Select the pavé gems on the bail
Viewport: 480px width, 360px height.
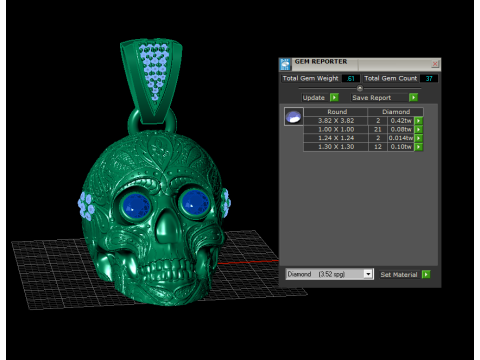pos(155,71)
